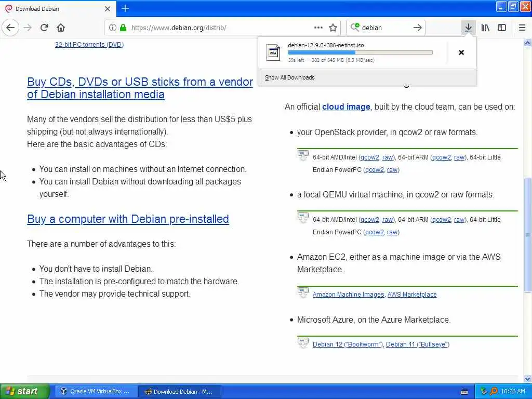Open QEMU 64-bit ARM raw link
This screenshot has width=532, height=399.
459,220
